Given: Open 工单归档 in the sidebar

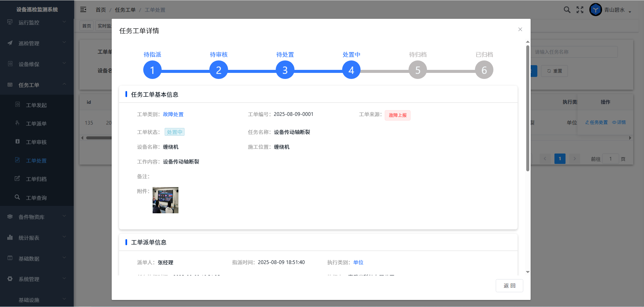Looking at the screenshot, I should (36, 179).
